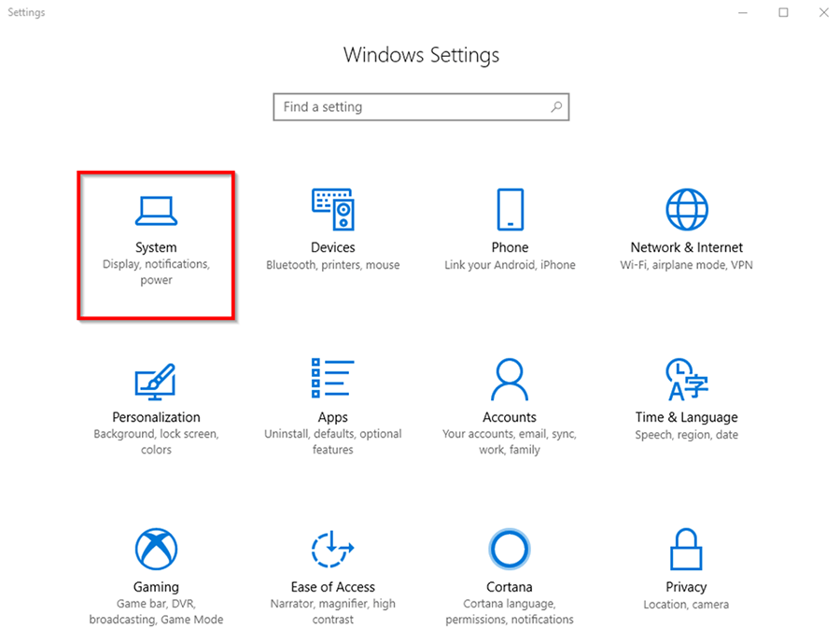Image resolution: width=840 pixels, height=642 pixels.
Task: Click 'Display, notifications, power' description
Action: pyautogui.click(x=156, y=272)
